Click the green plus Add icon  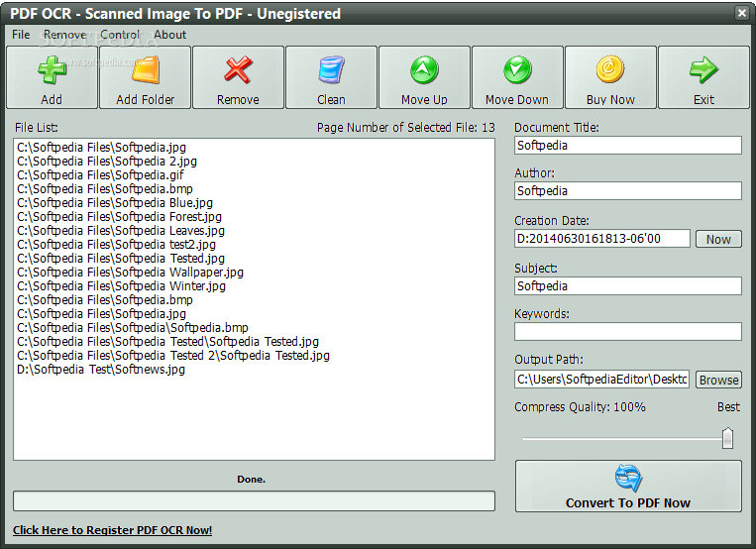tap(52, 70)
